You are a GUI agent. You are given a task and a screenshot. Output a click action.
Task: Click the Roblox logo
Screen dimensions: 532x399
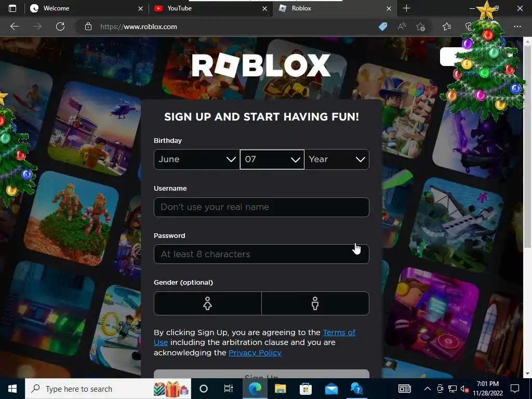[x=261, y=65]
